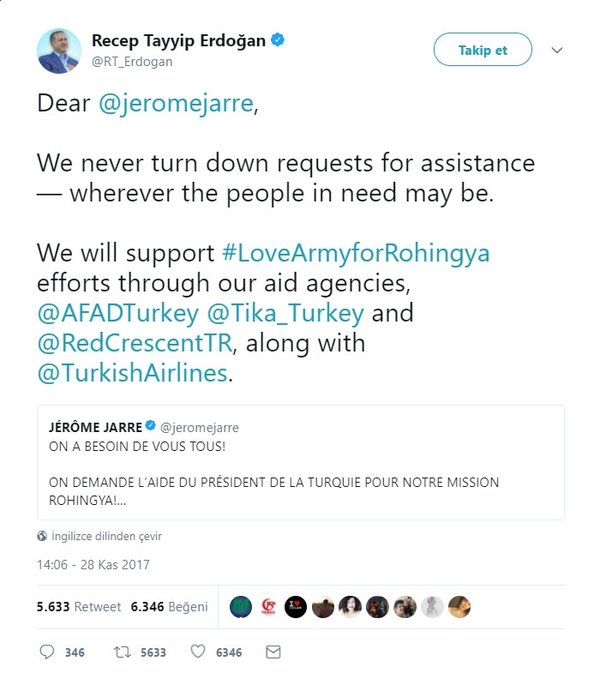Click the first green liker avatar

[240, 607]
